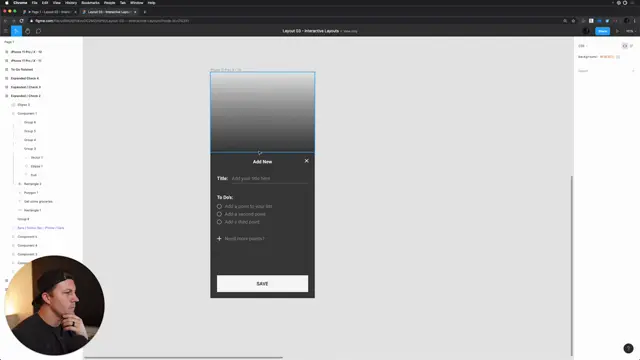Click the canvas vertical scrollbar
Screen dimensions: 640x360
pyautogui.click(x=571, y=266)
